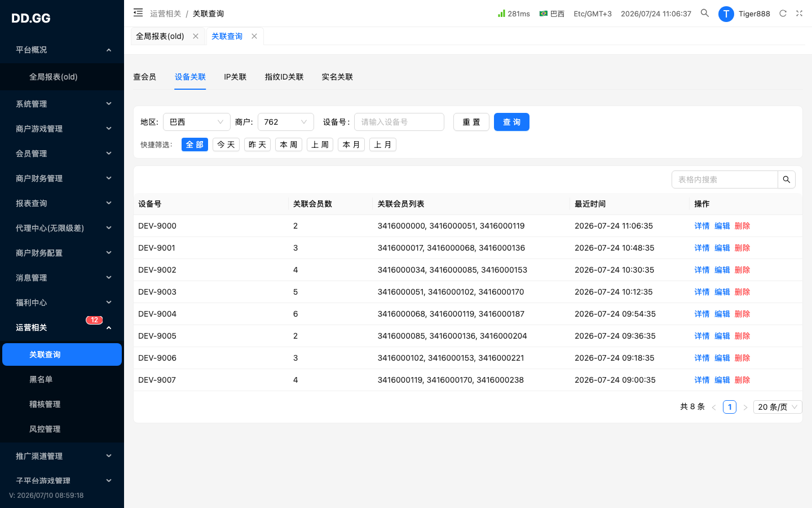812x508 pixels.
Task: Switch to the 全局报表(old) page tab
Action: click(x=160, y=36)
